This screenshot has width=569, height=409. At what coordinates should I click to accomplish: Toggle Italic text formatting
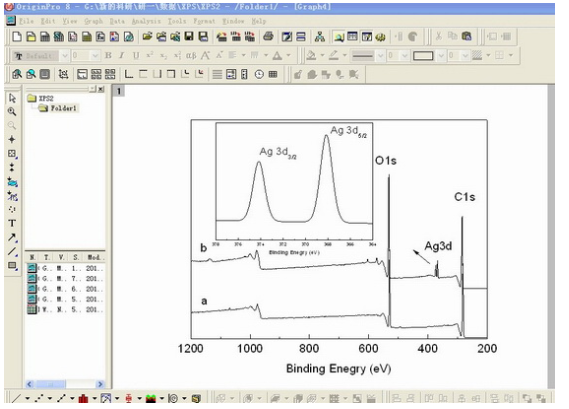coord(122,56)
